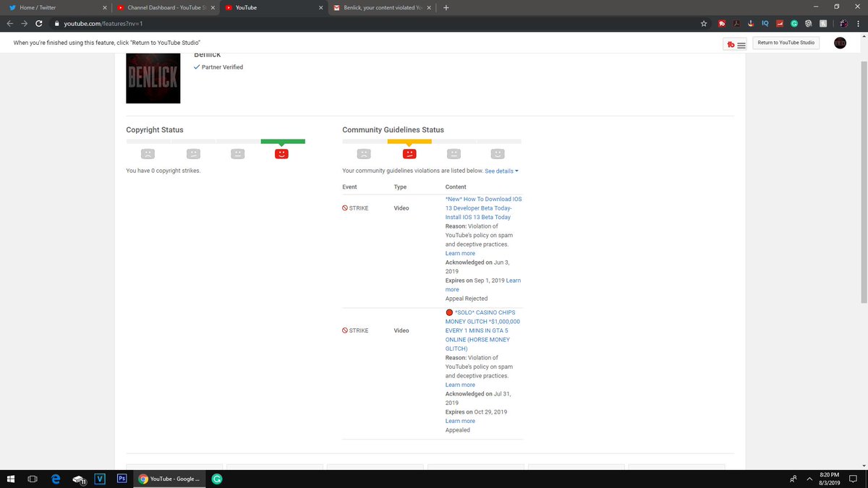
Task: Click Return to YouTube Studio button
Action: click(786, 43)
